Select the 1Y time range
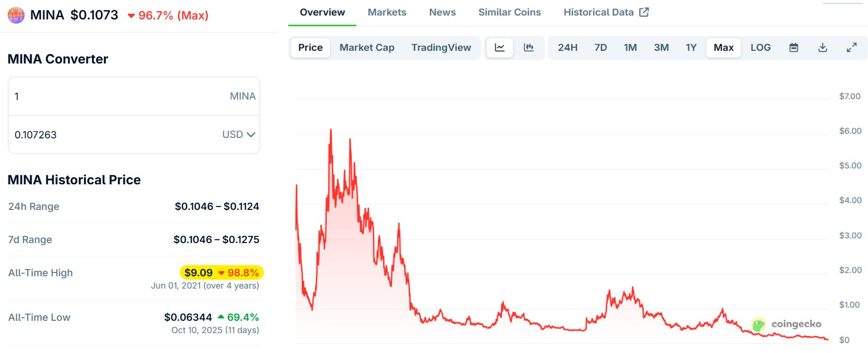 click(691, 47)
